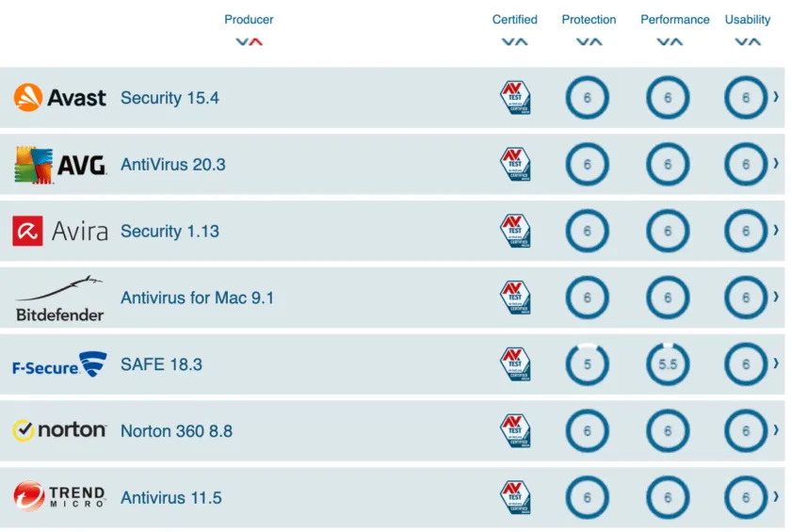Click the AVG logo icon
This screenshot has height=532, width=791.
click(34, 165)
